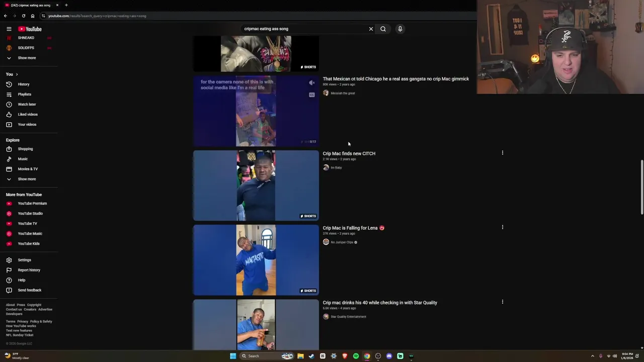Clear the search box with the X
This screenshot has width=644, height=362.
(x=371, y=29)
